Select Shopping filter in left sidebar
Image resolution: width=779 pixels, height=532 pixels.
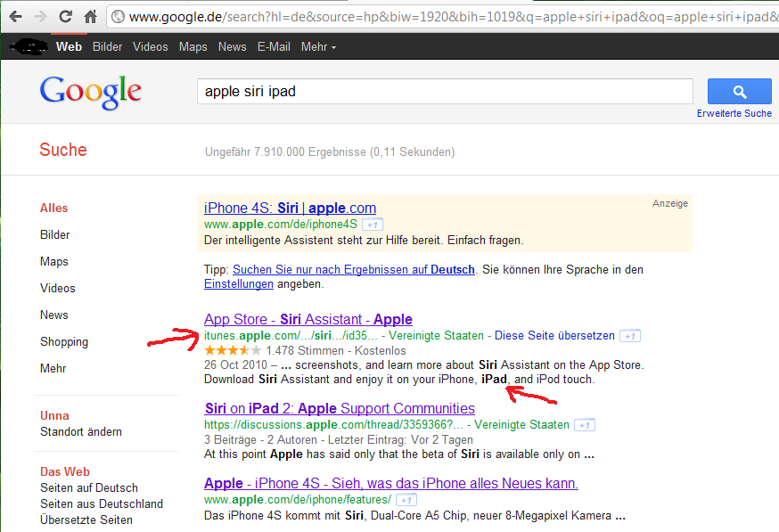(x=64, y=342)
